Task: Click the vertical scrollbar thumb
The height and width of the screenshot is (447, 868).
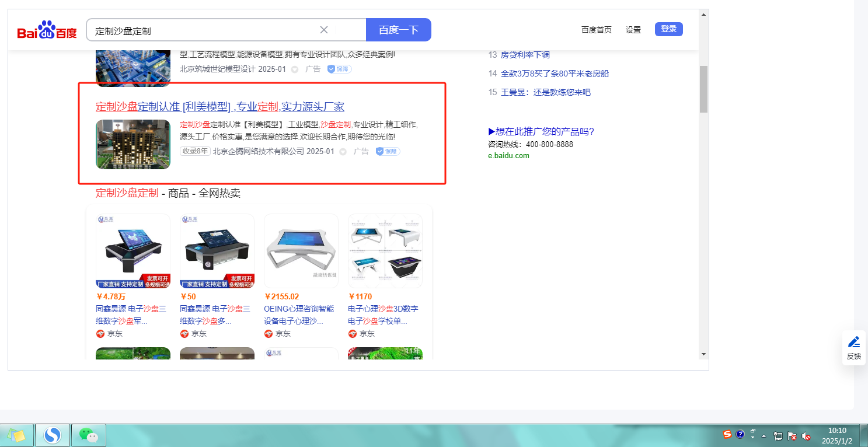Action: coord(703,89)
